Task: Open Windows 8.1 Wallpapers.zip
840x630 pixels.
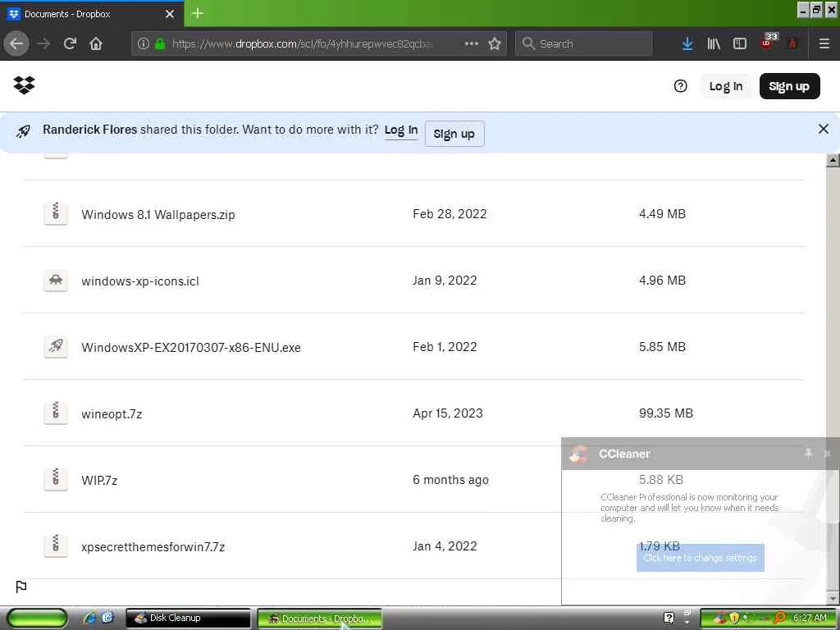Action: pos(158,214)
